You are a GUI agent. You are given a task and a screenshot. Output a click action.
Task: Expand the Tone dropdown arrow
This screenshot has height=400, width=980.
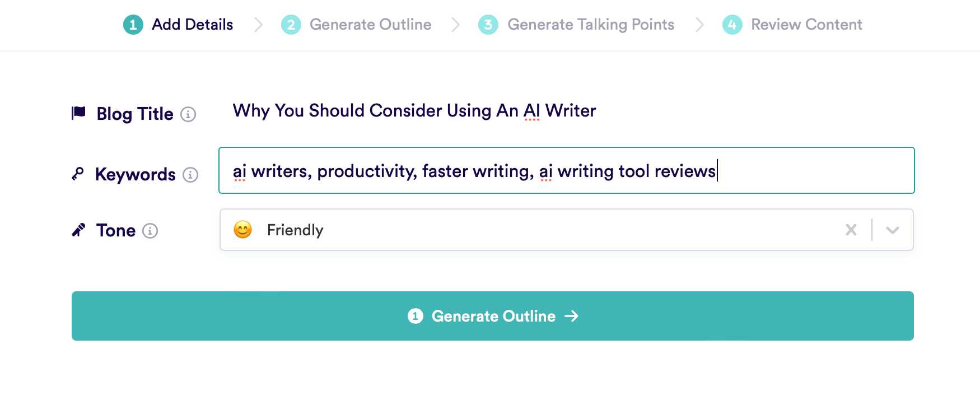click(893, 230)
